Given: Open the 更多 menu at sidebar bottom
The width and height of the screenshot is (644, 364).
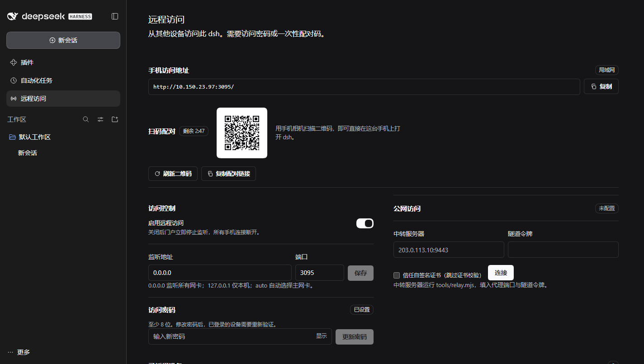Looking at the screenshot, I should click(x=19, y=352).
